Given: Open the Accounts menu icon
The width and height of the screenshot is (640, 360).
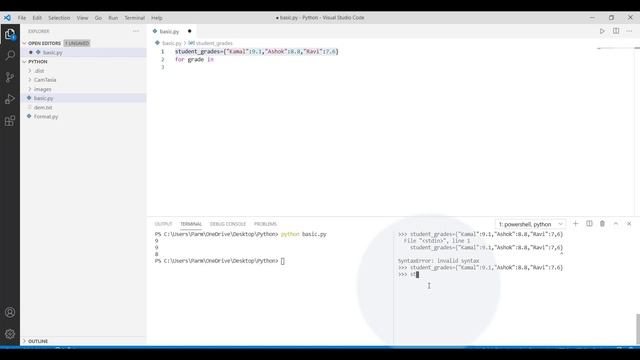Looking at the screenshot, I should pyautogui.click(x=10, y=312).
